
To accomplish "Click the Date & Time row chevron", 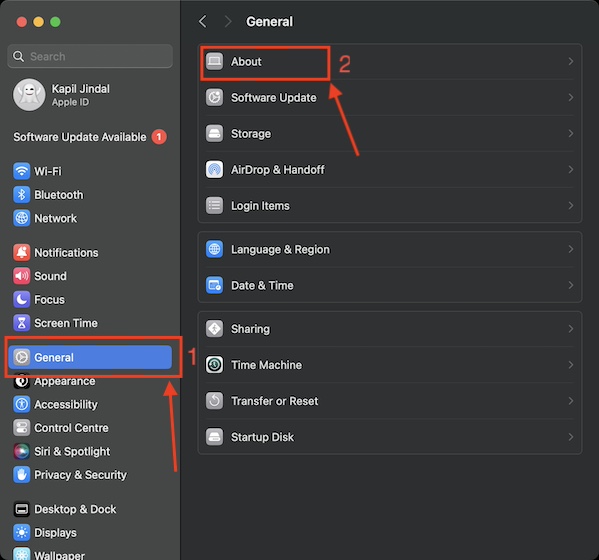I will coord(570,285).
